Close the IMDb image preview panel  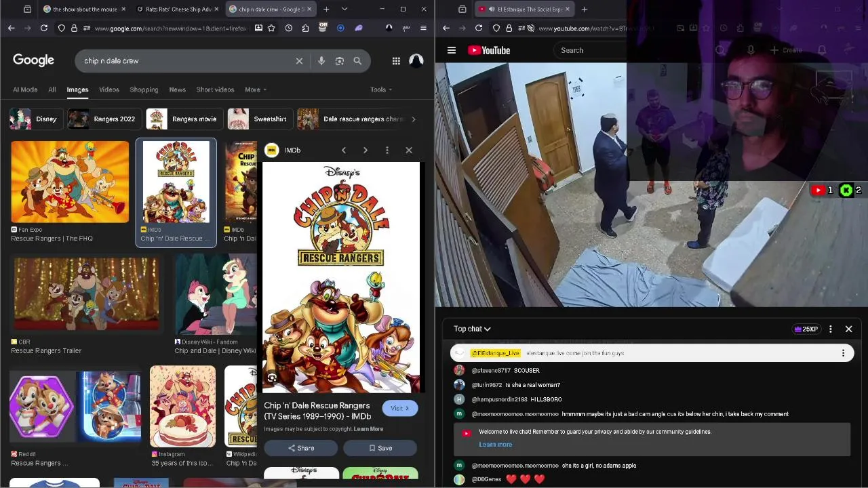click(409, 150)
